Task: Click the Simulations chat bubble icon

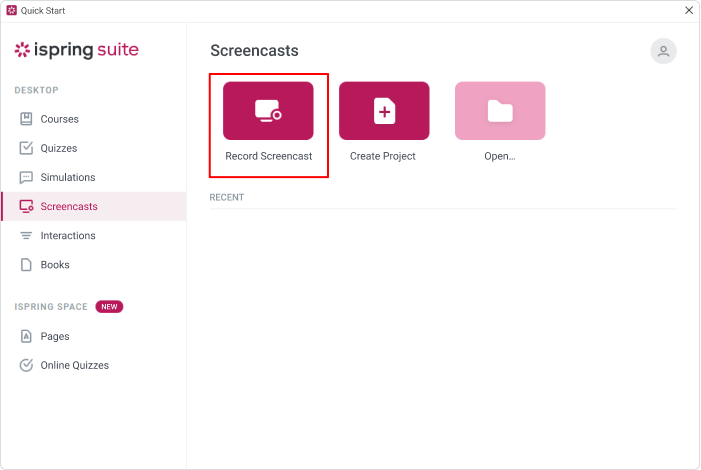Action: 26,177
